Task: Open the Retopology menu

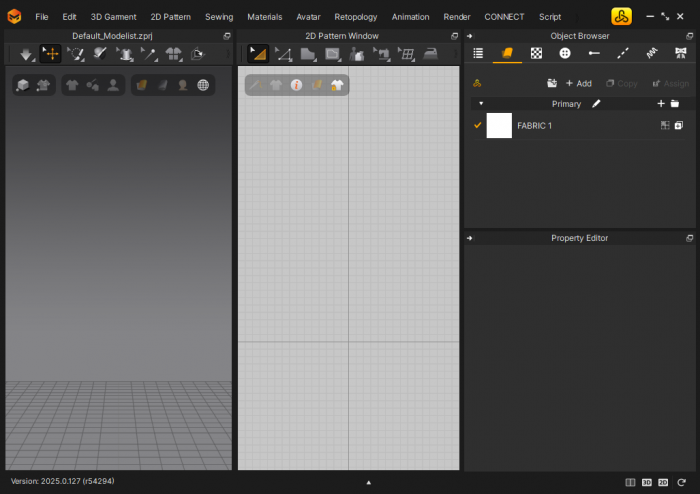Action: 356,17
